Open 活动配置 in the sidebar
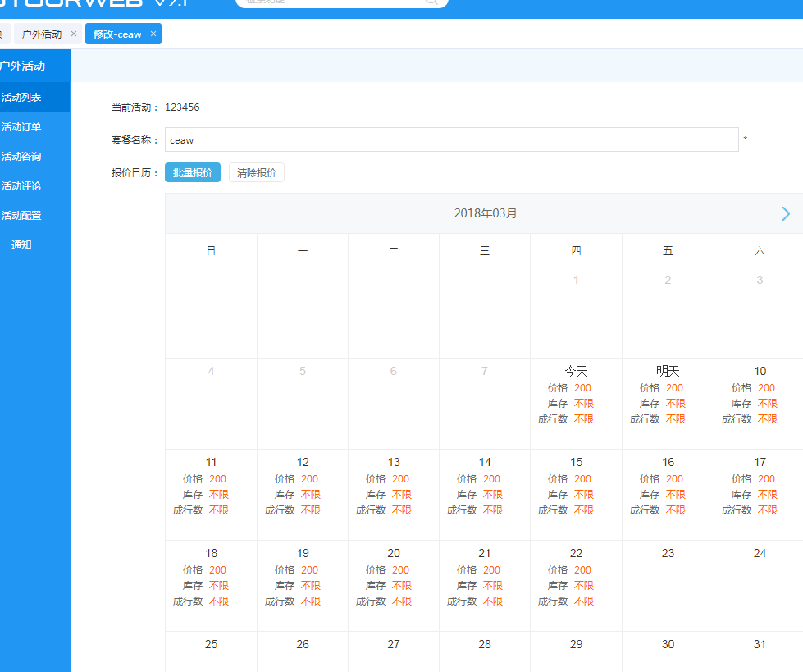The height and width of the screenshot is (672, 803). pos(22,215)
